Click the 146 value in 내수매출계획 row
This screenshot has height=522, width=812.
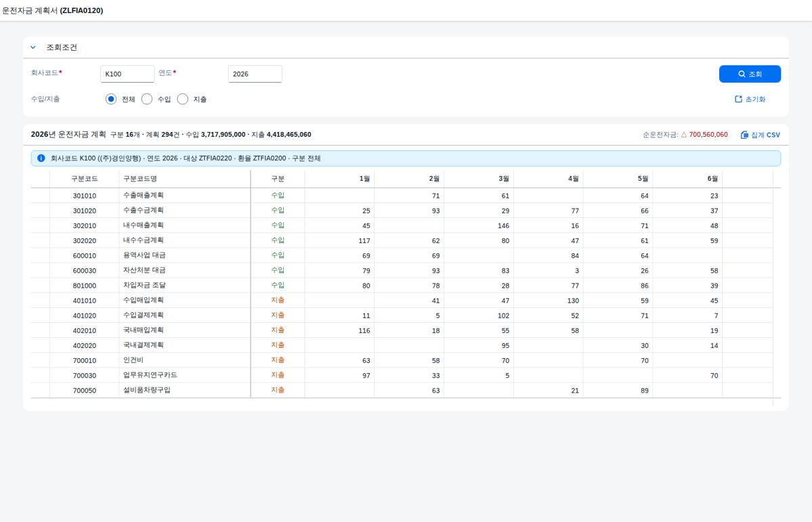(x=503, y=225)
